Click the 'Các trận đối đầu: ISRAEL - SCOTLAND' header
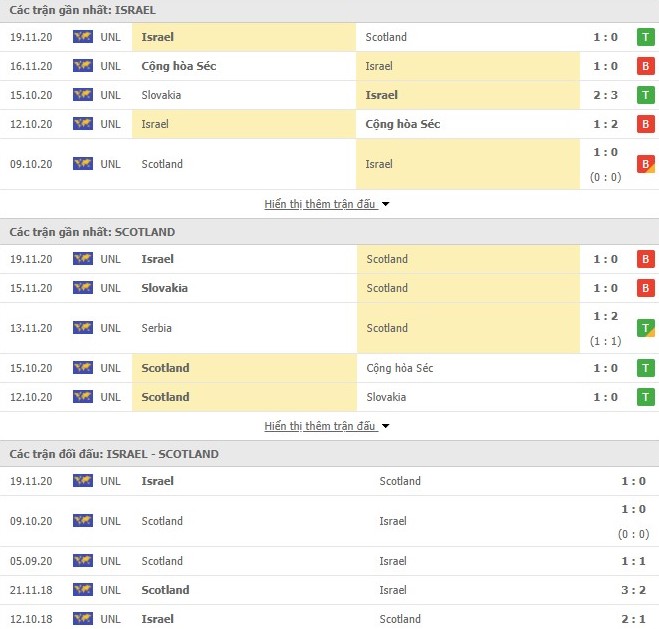Viewport: 659px width, 629px height. pyautogui.click(x=114, y=454)
